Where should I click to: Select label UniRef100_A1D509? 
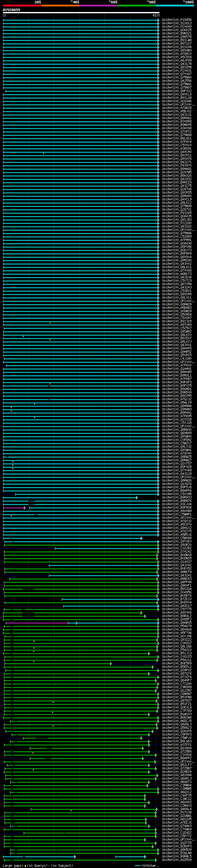pyautogui.click(x=176, y=860)
